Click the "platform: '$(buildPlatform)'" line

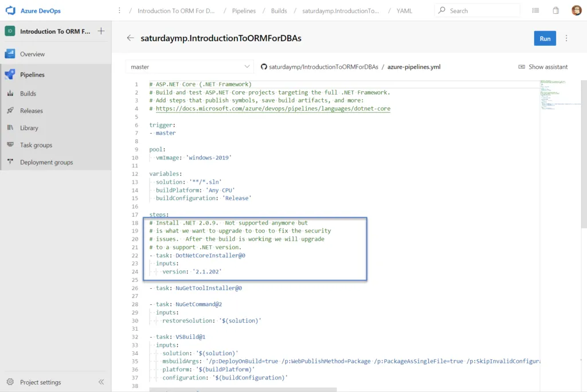coord(209,369)
